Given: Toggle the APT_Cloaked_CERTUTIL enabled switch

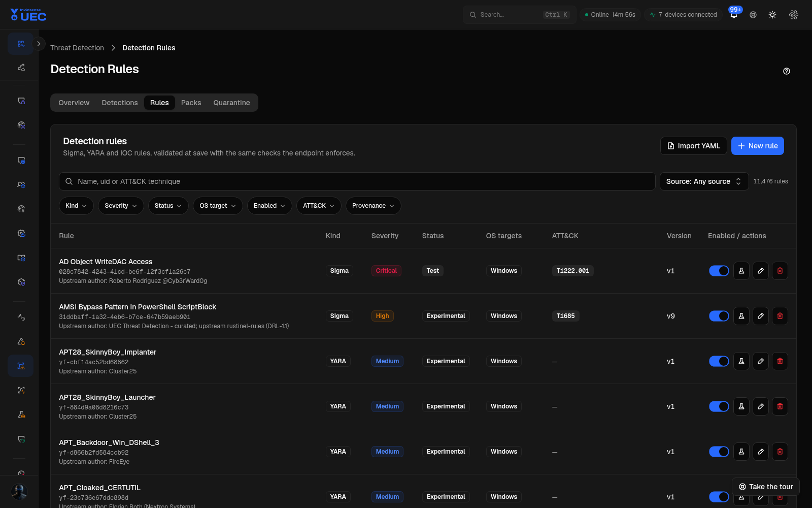Looking at the screenshot, I should point(719,497).
